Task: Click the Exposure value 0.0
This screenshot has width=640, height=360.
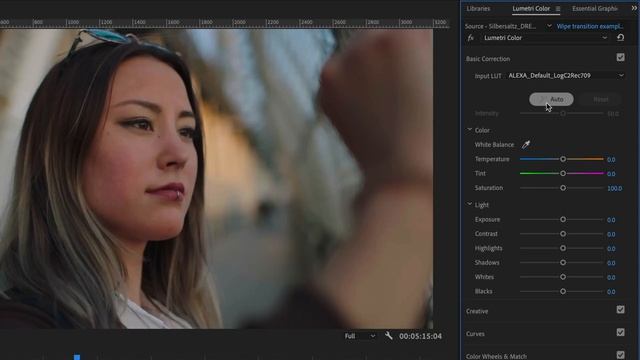Action: (611, 220)
